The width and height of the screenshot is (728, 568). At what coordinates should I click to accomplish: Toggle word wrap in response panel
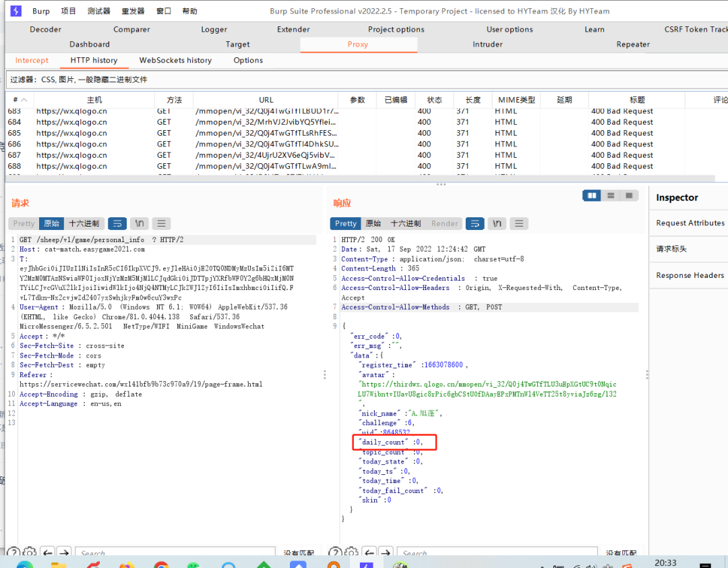point(475,223)
